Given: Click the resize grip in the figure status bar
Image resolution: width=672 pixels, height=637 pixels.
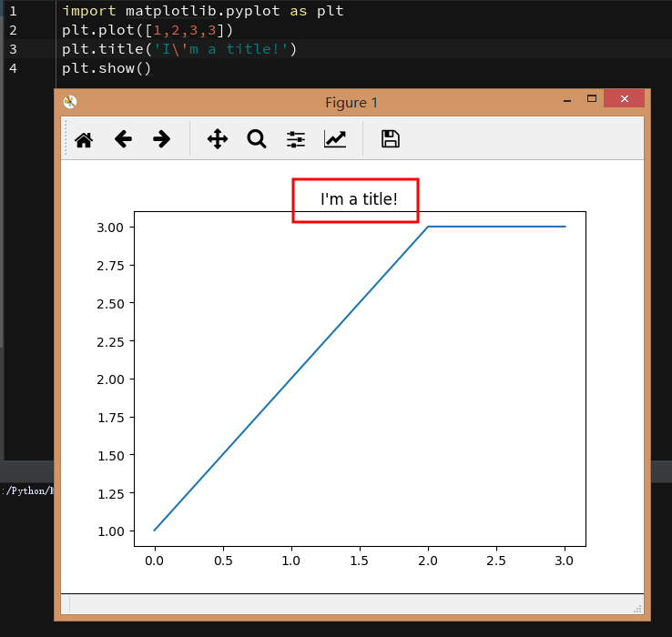Looking at the screenshot, I should [637, 609].
